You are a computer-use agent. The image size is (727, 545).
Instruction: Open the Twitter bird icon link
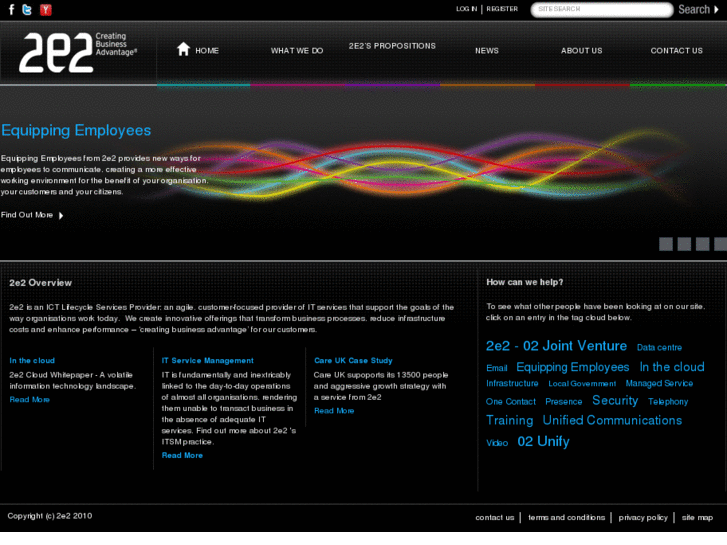[27, 9]
